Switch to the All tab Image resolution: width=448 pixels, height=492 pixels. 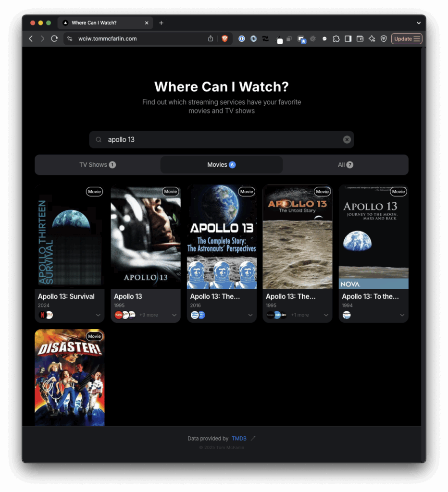[x=345, y=165]
